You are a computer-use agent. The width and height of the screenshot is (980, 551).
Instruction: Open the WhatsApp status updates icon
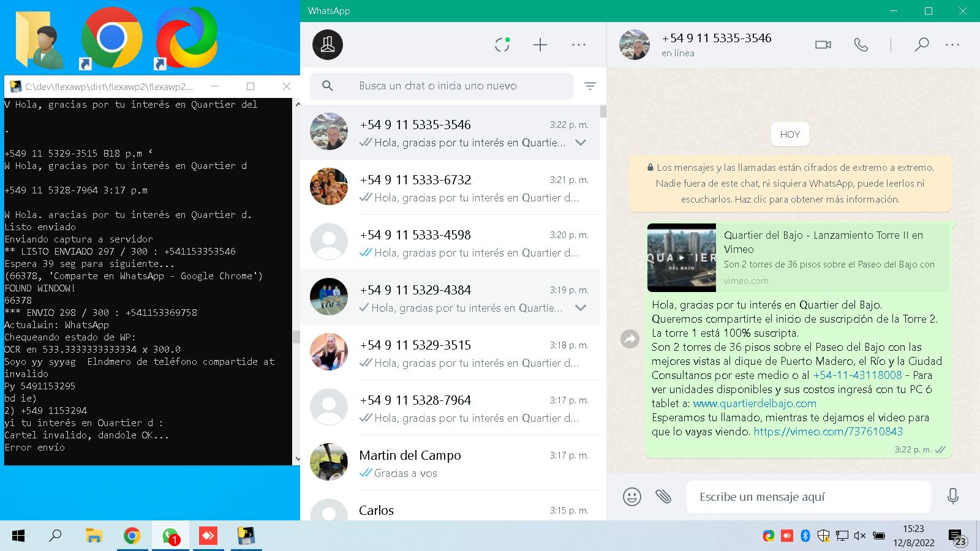click(x=502, y=45)
